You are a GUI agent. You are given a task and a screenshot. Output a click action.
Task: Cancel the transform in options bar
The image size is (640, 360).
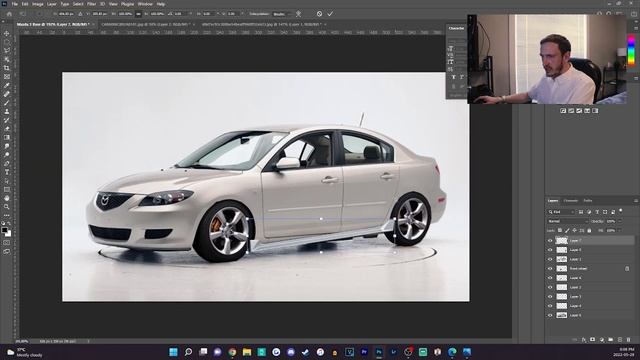click(x=319, y=14)
